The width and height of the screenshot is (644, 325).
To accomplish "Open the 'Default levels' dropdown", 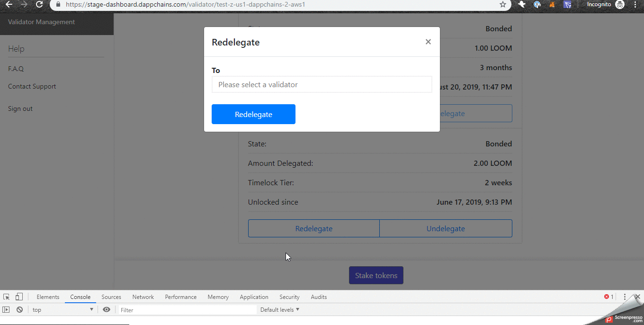I will [279, 309].
